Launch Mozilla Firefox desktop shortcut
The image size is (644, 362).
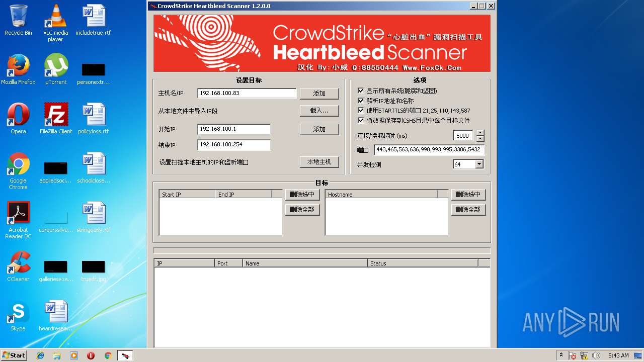(18, 69)
